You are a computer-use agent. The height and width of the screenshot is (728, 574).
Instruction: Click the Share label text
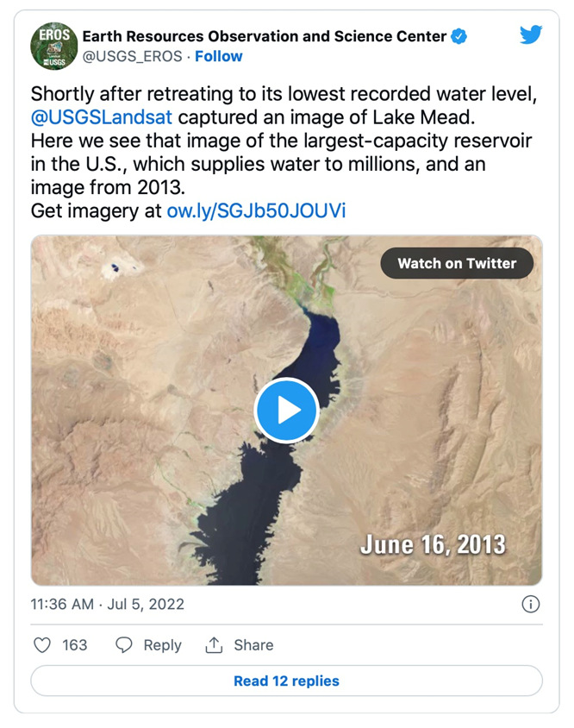point(253,645)
